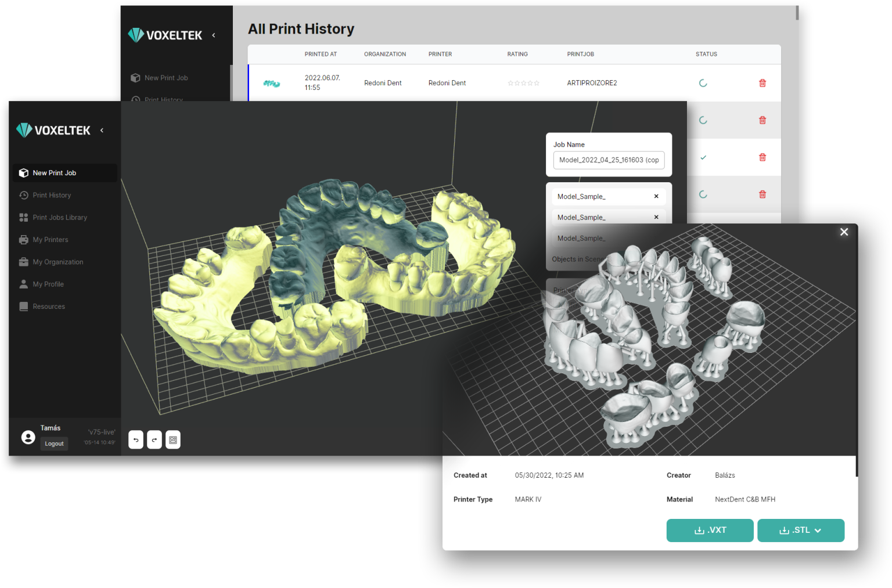
Task: Click the PRINTED AT column header
Action: (321, 54)
